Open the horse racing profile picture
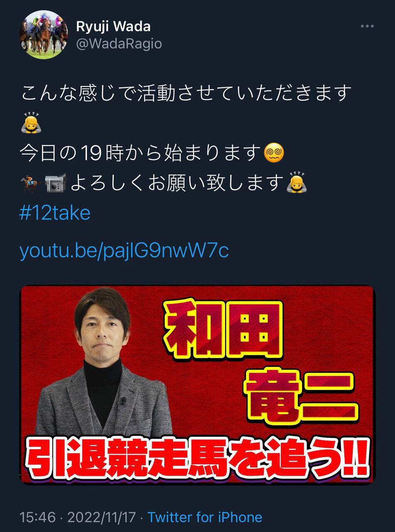The width and height of the screenshot is (395, 532). coord(44,35)
